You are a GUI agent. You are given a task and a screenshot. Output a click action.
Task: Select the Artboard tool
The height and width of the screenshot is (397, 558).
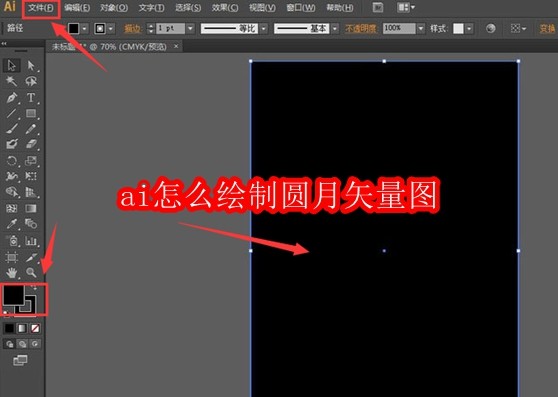pos(12,257)
